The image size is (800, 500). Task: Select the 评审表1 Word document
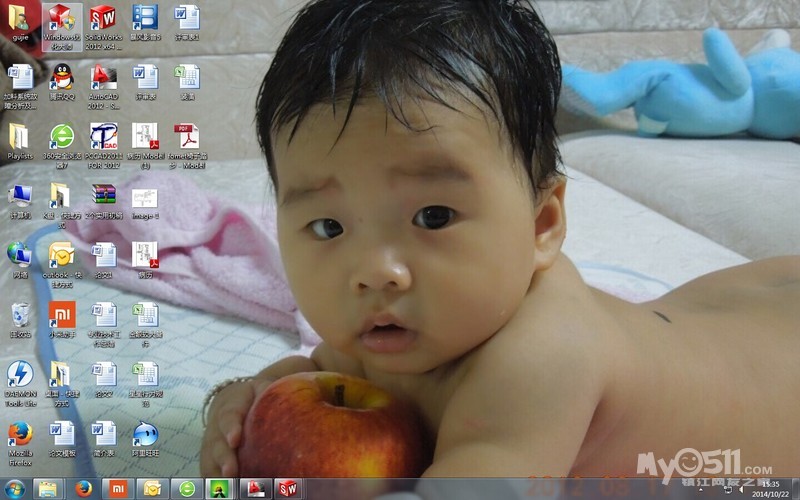coord(187,23)
